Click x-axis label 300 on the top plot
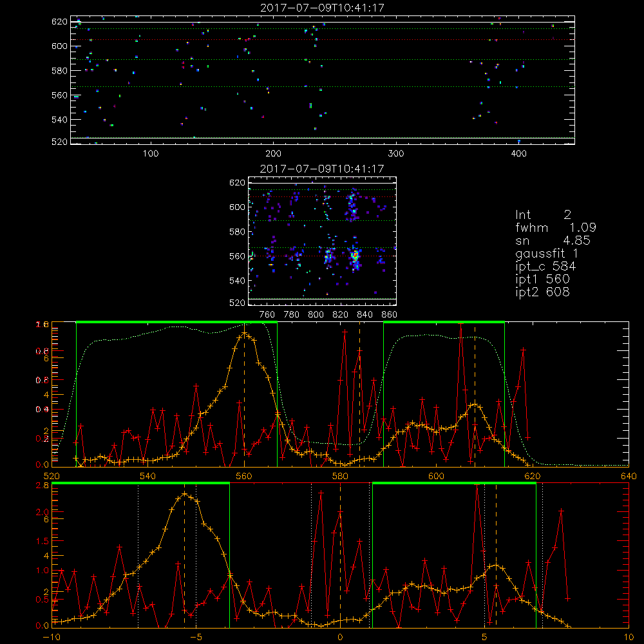The width and height of the screenshot is (644, 644). pyautogui.click(x=396, y=154)
